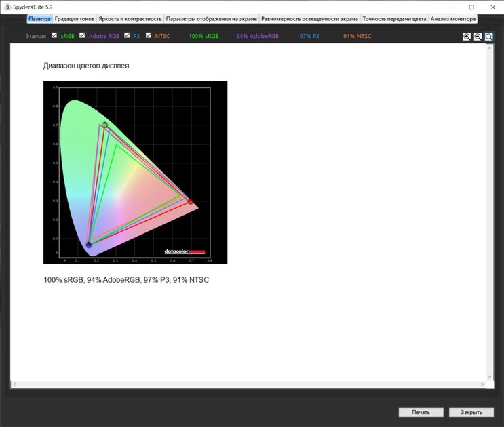Viewport: 504px width, 427px height.
Task: Click the Печать button
Action: (x=421, y=412)
